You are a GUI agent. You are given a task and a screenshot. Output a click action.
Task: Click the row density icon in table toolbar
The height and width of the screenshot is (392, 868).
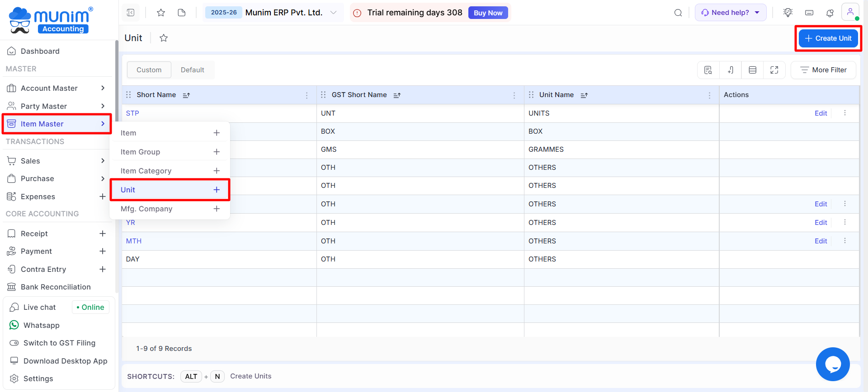point(752,70)
